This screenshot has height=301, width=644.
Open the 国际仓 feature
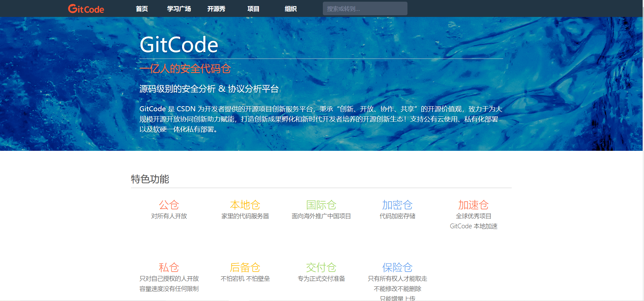click(321, 205)
